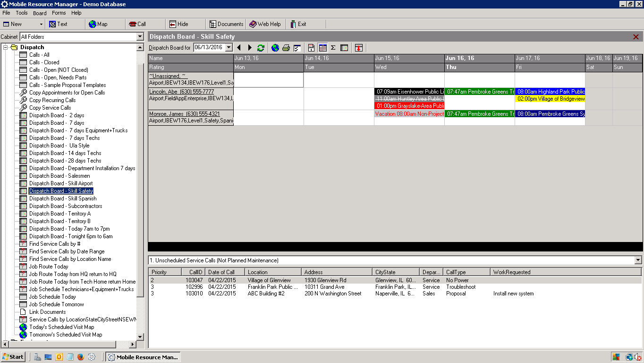Image resolution: width=644 pixels, height=363 pixels.
Task: Close the Dispatch Board panel with red X
Action: [636, 37]
